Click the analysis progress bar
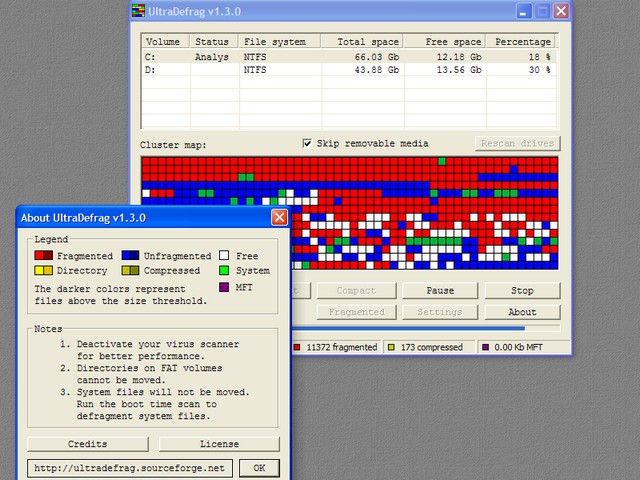Viewport: 640px width, 480px height. pyautogui.click(x=426, y=328)
